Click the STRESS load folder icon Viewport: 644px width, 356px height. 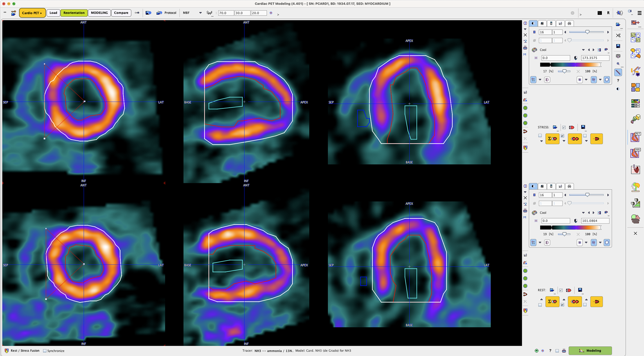[555, 127]
